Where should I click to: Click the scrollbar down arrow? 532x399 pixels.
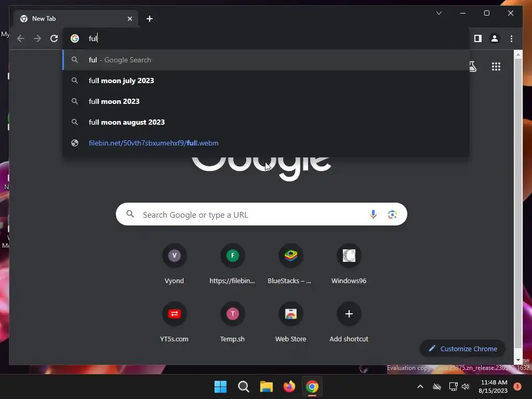pyautogui.click(x=518, y=360)
